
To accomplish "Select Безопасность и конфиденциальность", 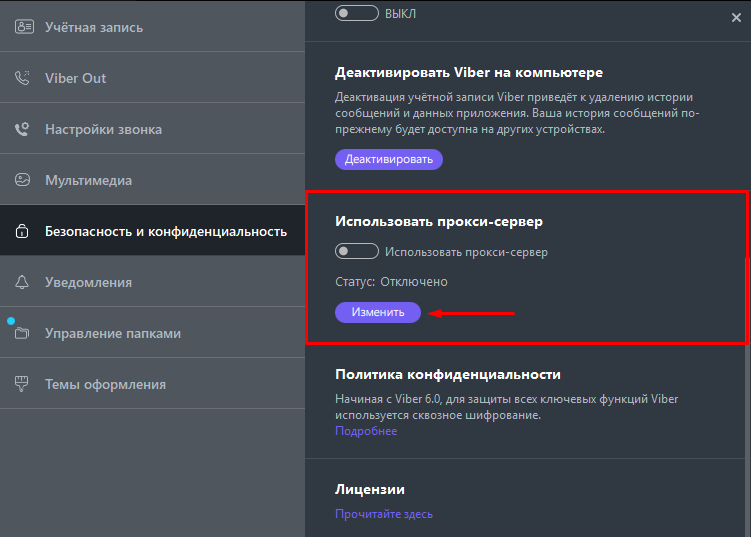I will coord(152,231).
